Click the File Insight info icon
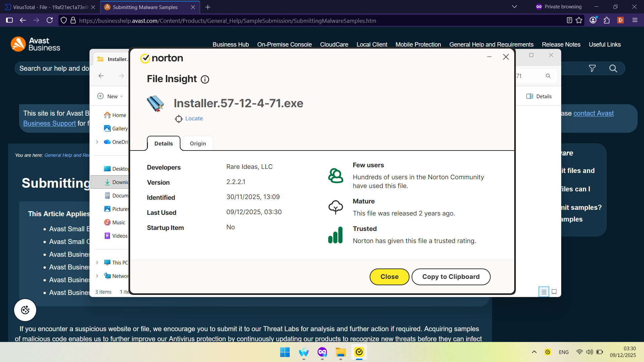Image resolution: width=644 pixels, height=362 pixels. (205, 79)
